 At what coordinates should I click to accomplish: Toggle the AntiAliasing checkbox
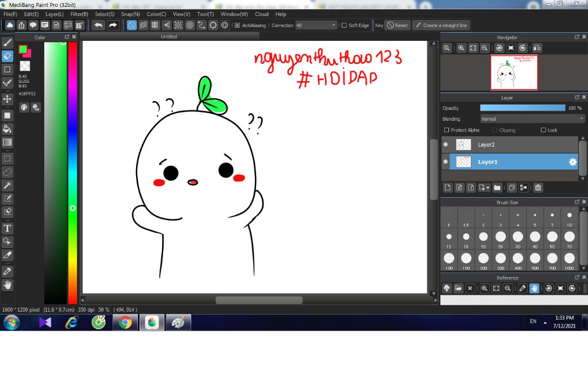click(x=237, y=25)
